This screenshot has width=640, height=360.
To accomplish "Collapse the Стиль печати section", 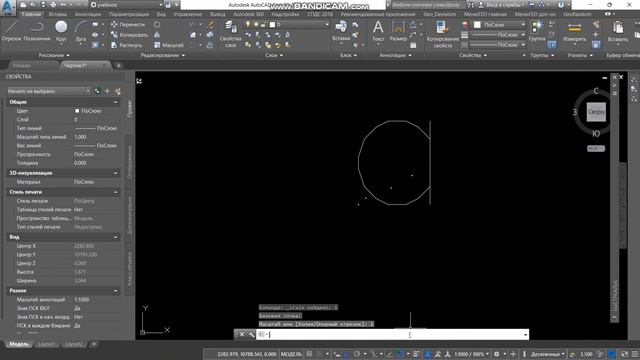I will [116, 192].
